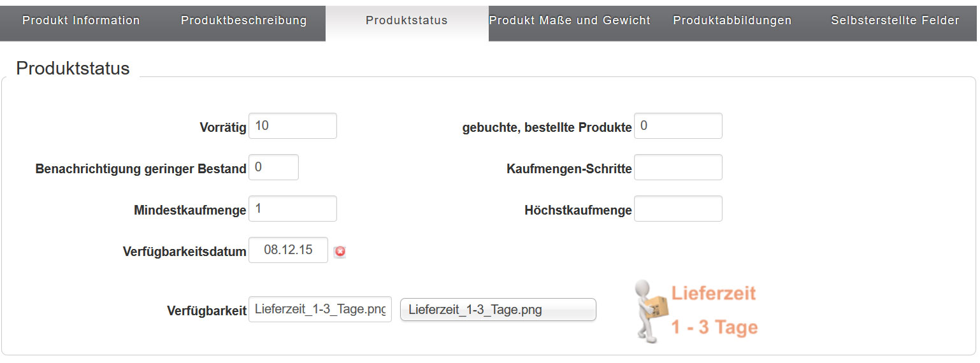The width and height of the screenshot is (980, 363).
Task: Click the Vorrätig quantity field
Action: coord(292,126)
